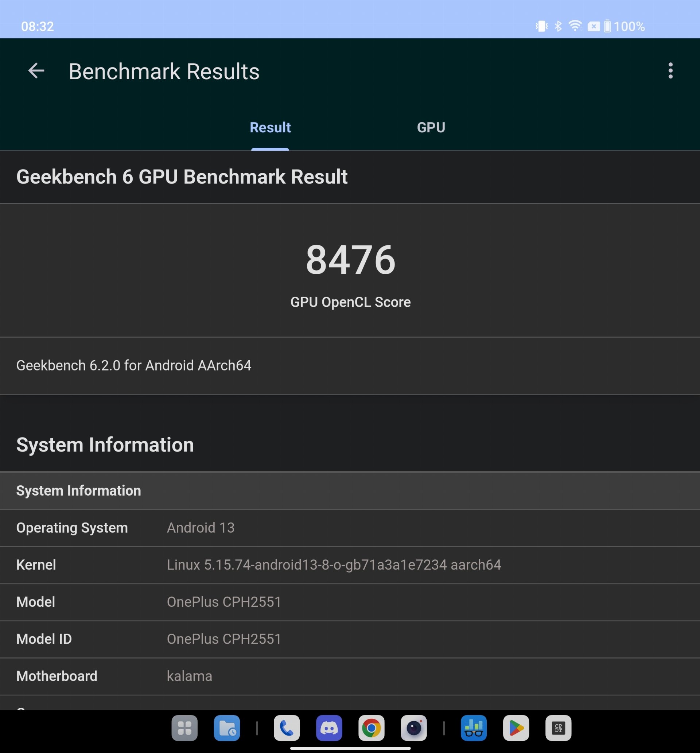This screenshot has height=753, width=700.
Task: Tap the vibrate mode status icon
Action: pyautogui.click(x=542, y=26)
